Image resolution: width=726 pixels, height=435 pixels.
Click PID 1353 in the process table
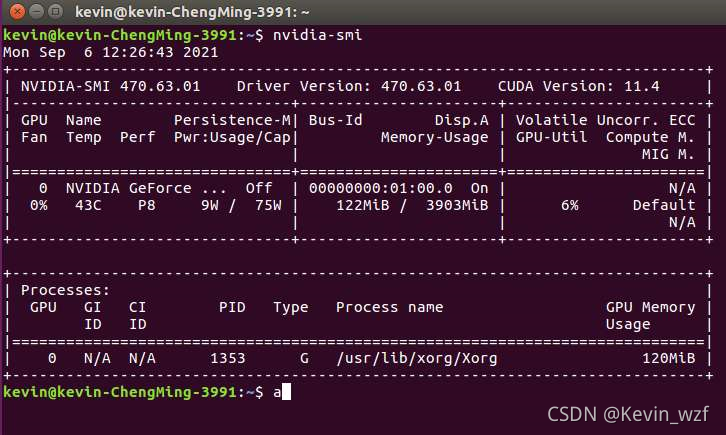click(x=227, y=358)
